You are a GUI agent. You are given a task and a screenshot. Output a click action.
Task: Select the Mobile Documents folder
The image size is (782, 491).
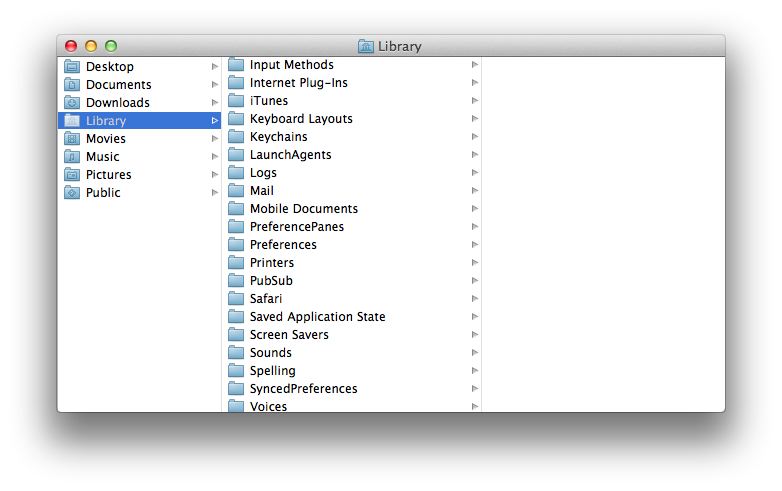303,209
